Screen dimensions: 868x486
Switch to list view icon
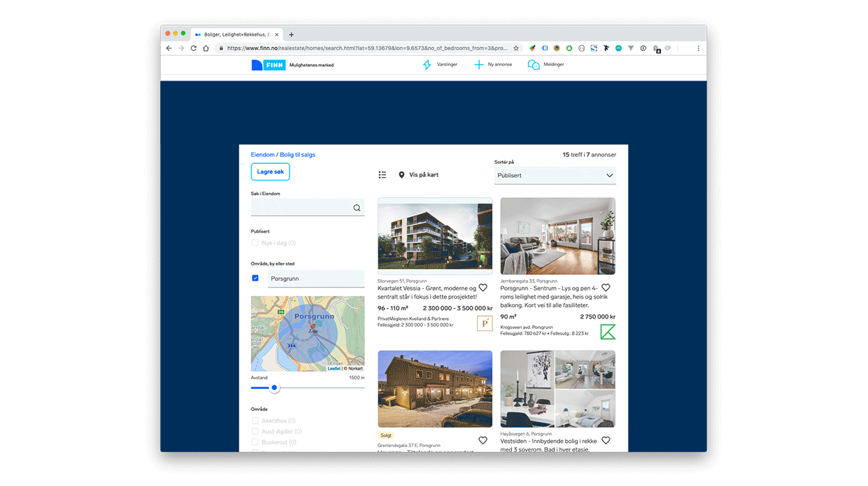point(383,175)
